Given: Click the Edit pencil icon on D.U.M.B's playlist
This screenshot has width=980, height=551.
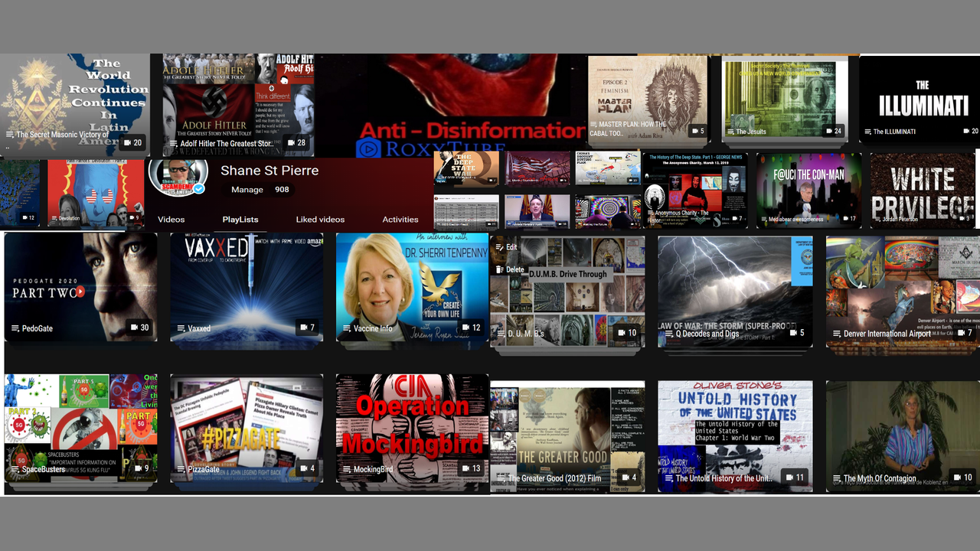Looking at the screenshot, I should click(x=498, y=247).
